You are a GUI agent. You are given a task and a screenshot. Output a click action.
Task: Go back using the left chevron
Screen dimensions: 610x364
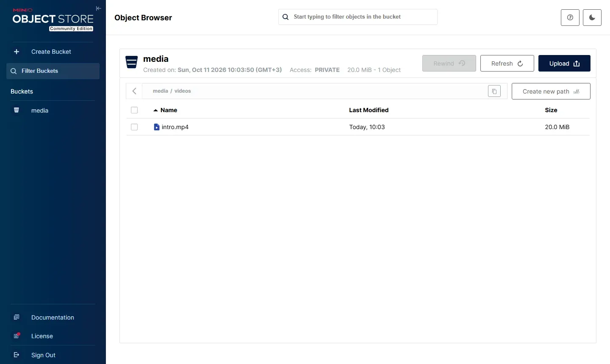tap(134, 91)
